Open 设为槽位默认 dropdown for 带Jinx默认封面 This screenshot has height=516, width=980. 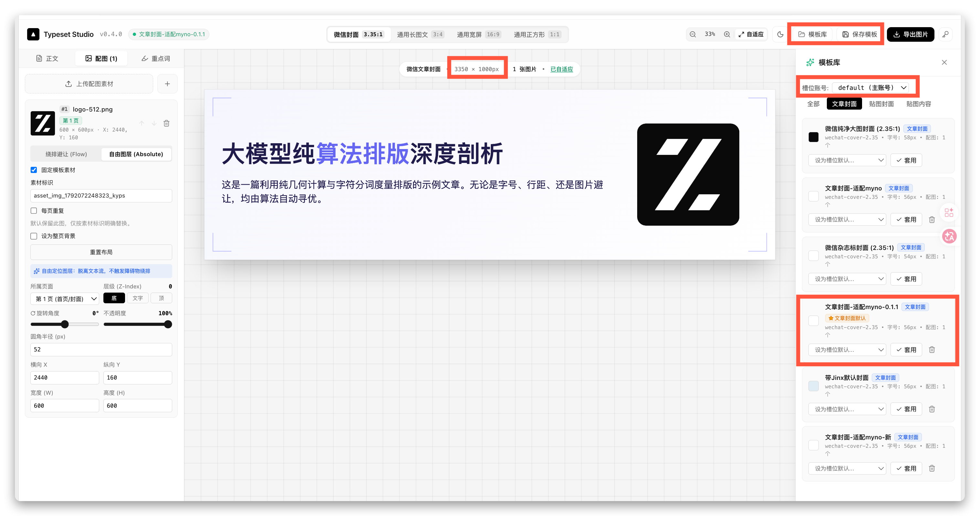[847, 409]
